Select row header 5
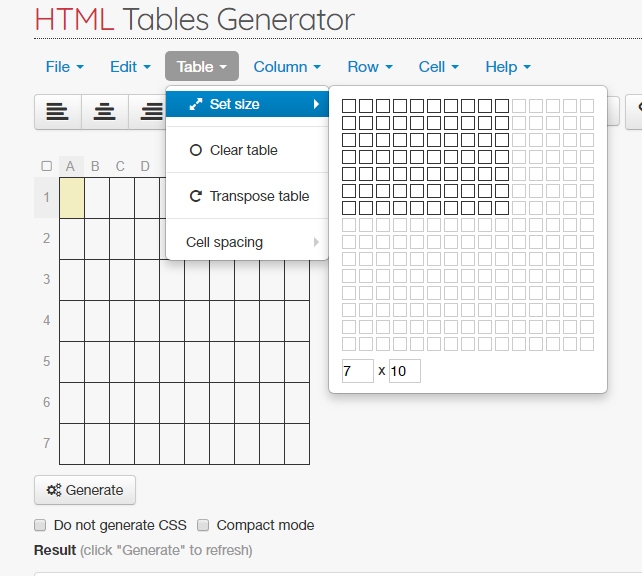642x576 pixels. tap(47, 361)
